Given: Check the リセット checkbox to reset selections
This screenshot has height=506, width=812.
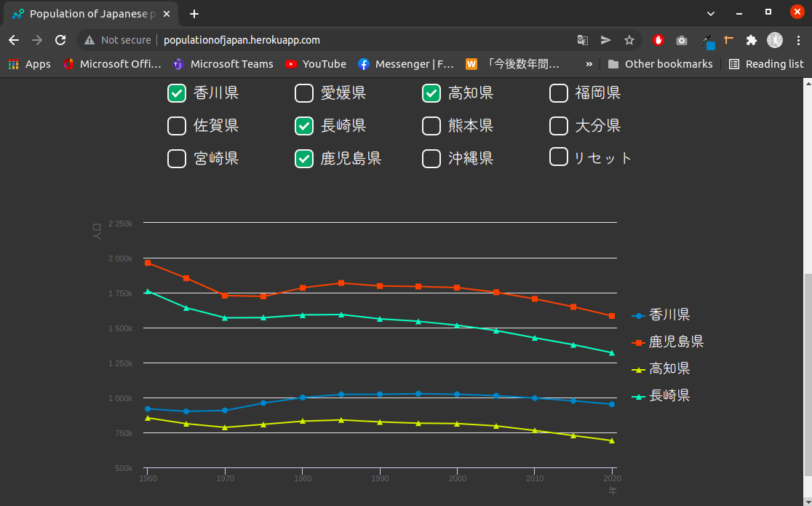Looking at the screenshot, I should 558,157.
